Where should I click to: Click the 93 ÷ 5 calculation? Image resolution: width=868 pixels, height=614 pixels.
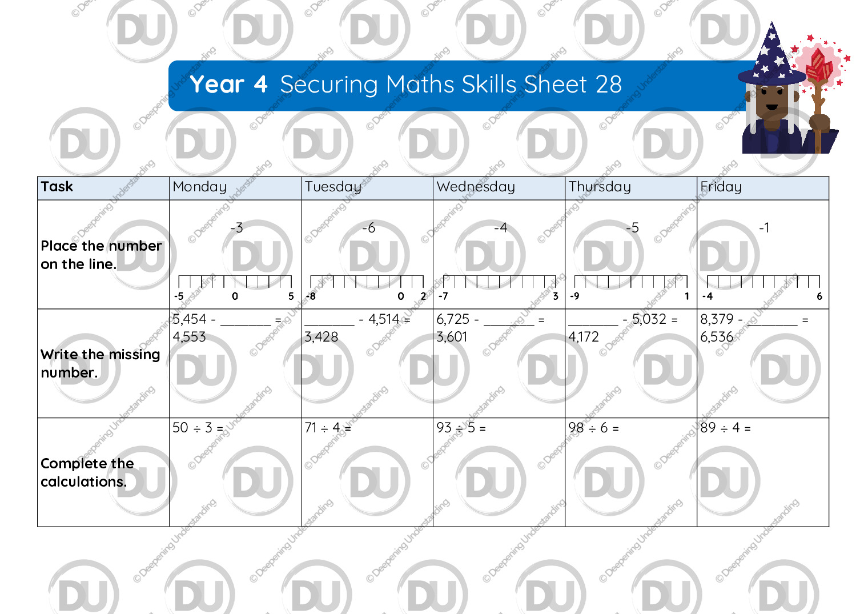click(x=461, y=428)
